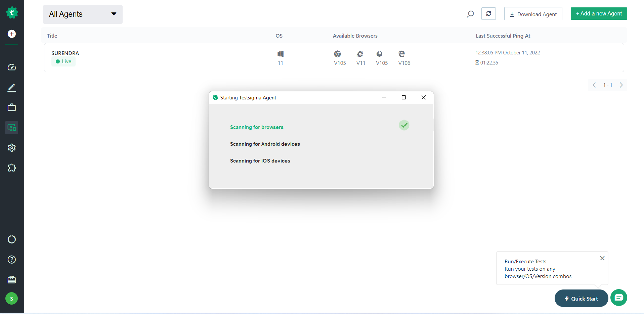644x314 pixels.
Task: Click the Live status badge
Action: pos(63,61)
